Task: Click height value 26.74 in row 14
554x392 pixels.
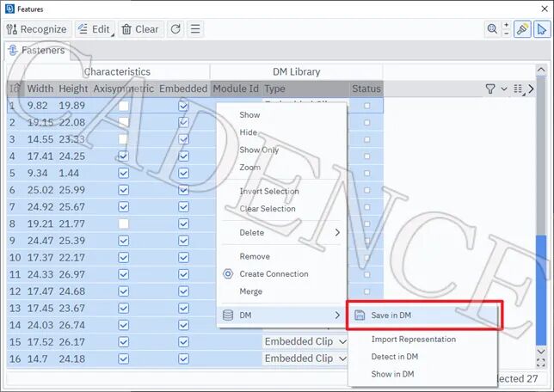Action: (72, 325)
